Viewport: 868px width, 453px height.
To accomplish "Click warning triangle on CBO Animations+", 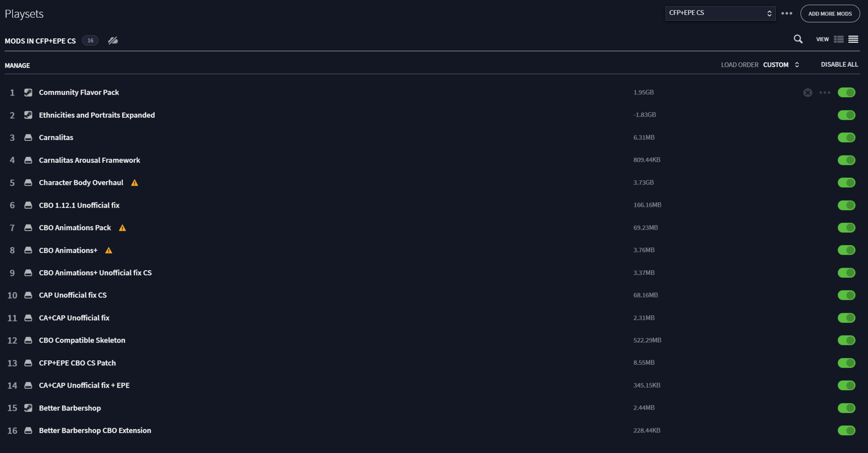I will pyautogui.click(x=108, y=250).
